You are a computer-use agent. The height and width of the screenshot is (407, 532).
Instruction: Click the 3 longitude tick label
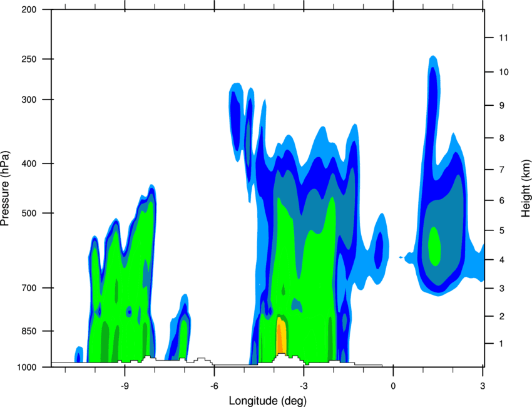(x=483, y=386)
